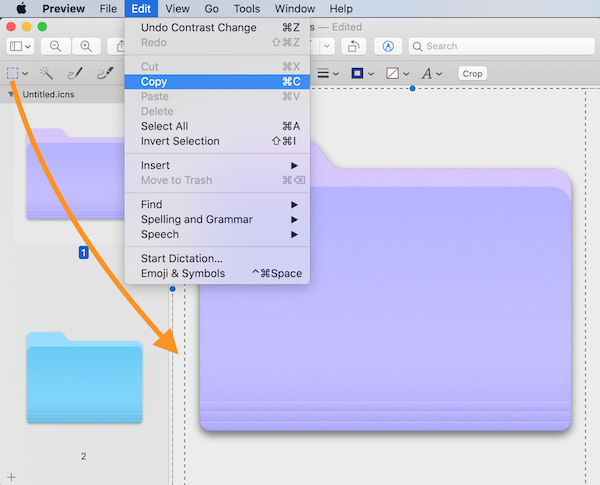Choose Emoji & Symbols
The height and width of the screenshot is (485, 600).
(x=217, y=273)
